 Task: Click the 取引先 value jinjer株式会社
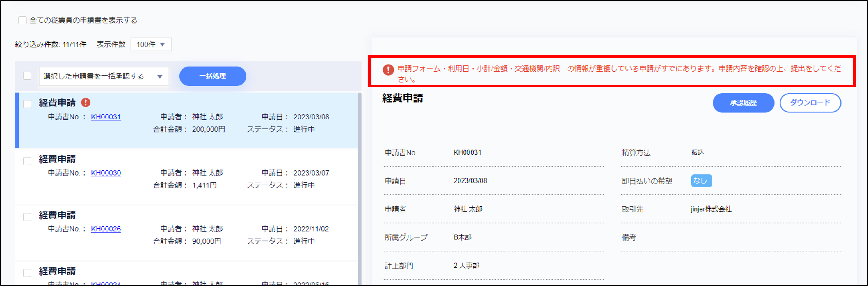click(x=711, y=209)
